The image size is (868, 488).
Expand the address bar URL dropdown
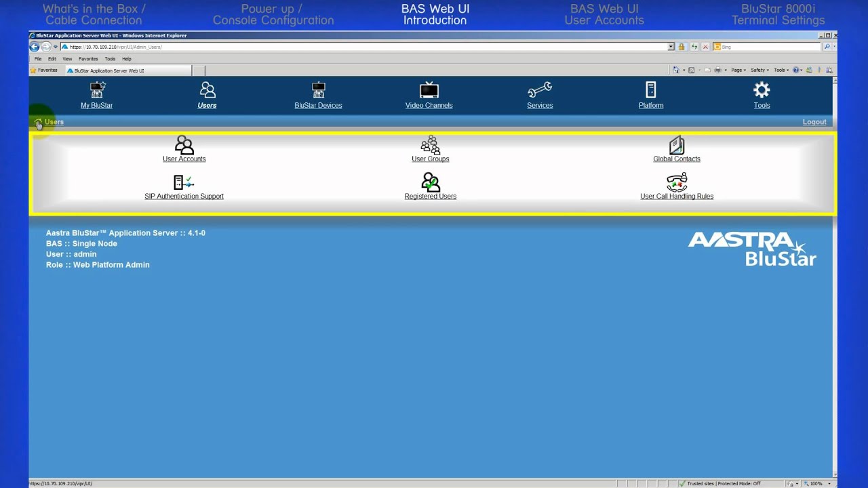pos(671,47)
